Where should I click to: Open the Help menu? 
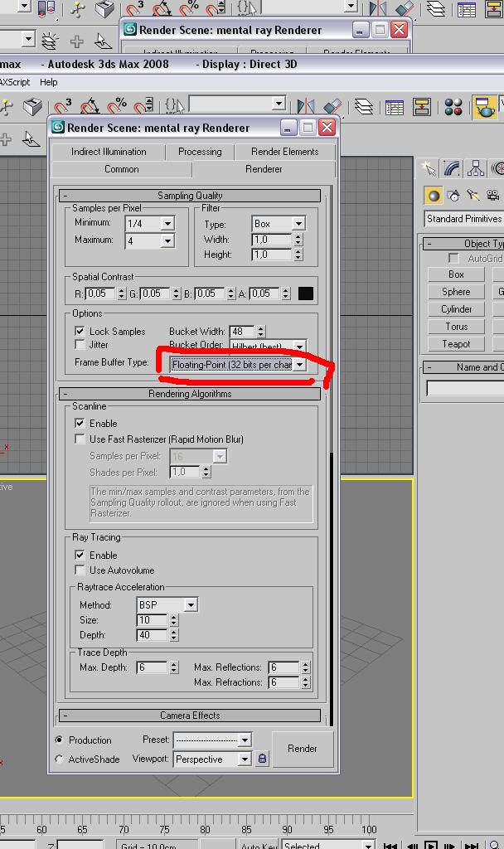48,82
